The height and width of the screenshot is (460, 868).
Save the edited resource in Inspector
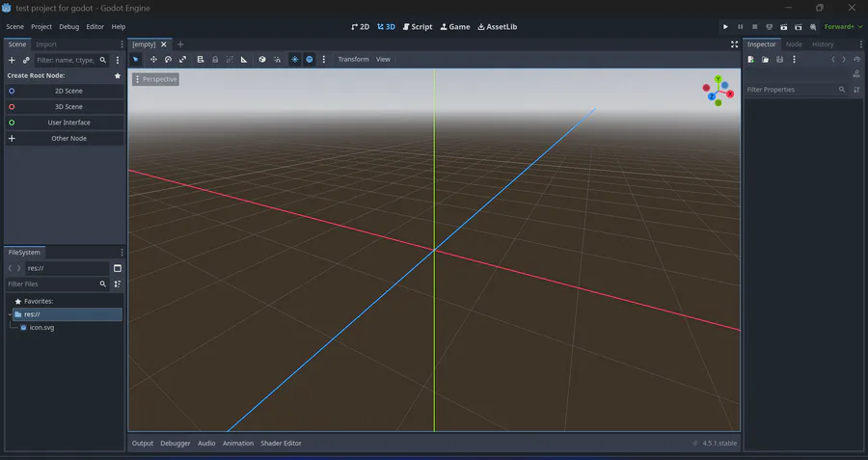tap(779, 59)
